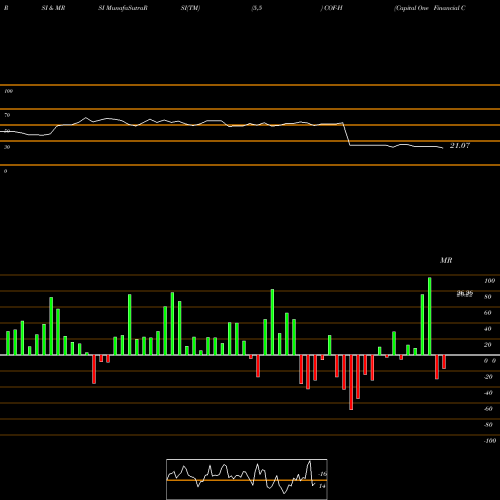Click the MR axis label 80
This screenshot has height=500, width=500.
(487, 297)
